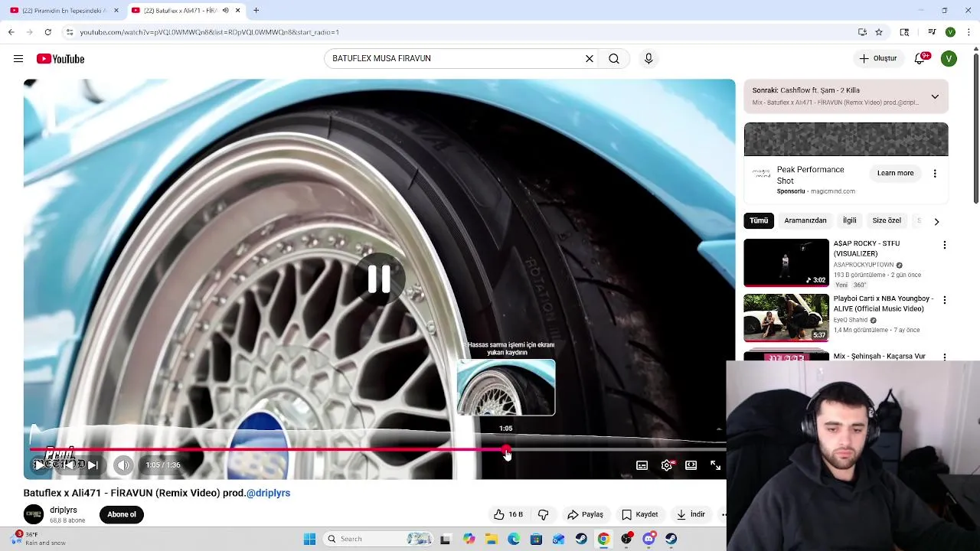Open the driplyrs channel name link
The width and height of the screenshot is (980, 551).
[x=64, y=510]
